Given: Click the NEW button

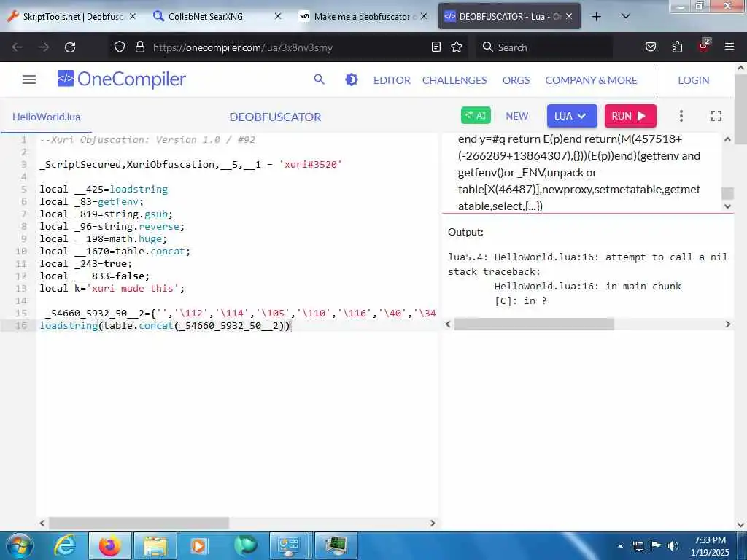Looking at the screenshot, I should click(517, 116).
